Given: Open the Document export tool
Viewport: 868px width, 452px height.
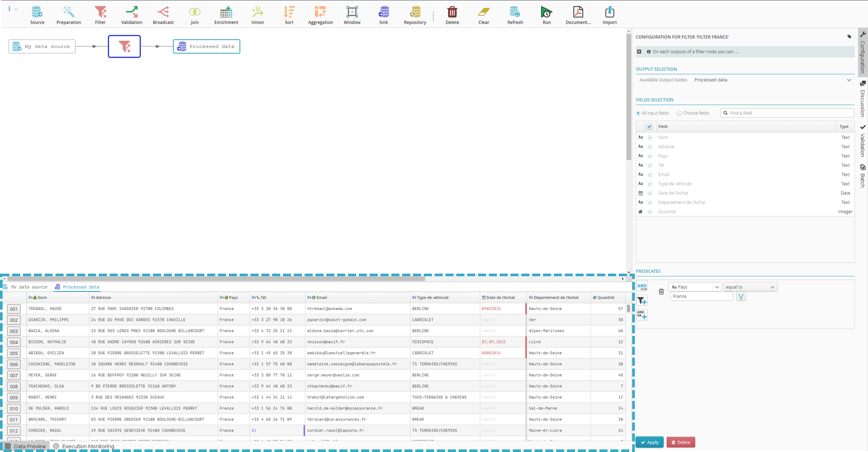Looking at the screenshot, I should point(578,15).
